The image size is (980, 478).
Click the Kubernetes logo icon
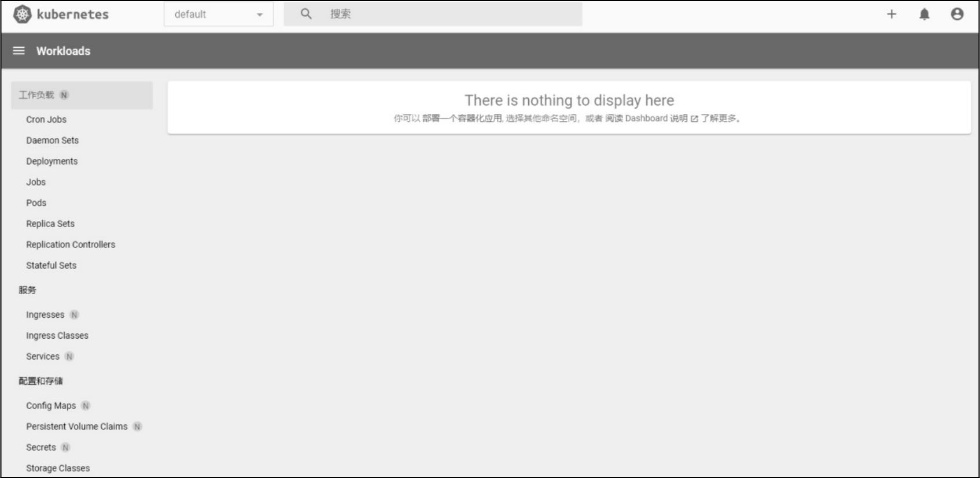point(22,14)
